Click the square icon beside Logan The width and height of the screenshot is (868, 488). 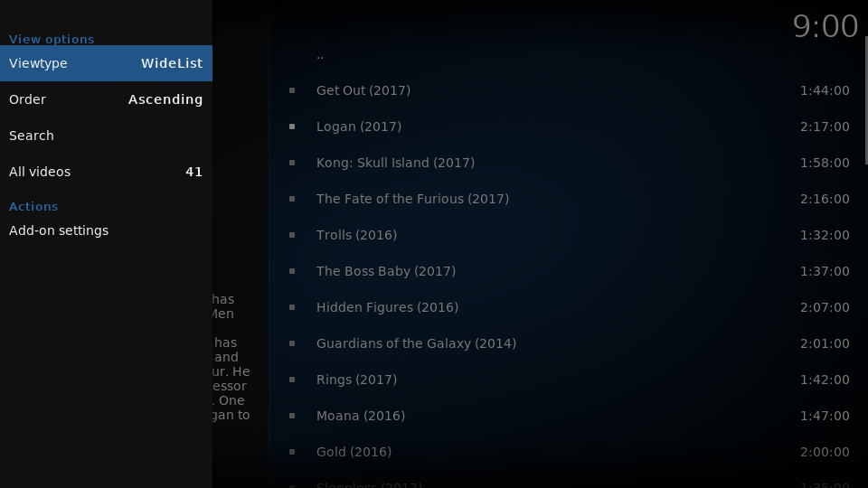(292, 127)
